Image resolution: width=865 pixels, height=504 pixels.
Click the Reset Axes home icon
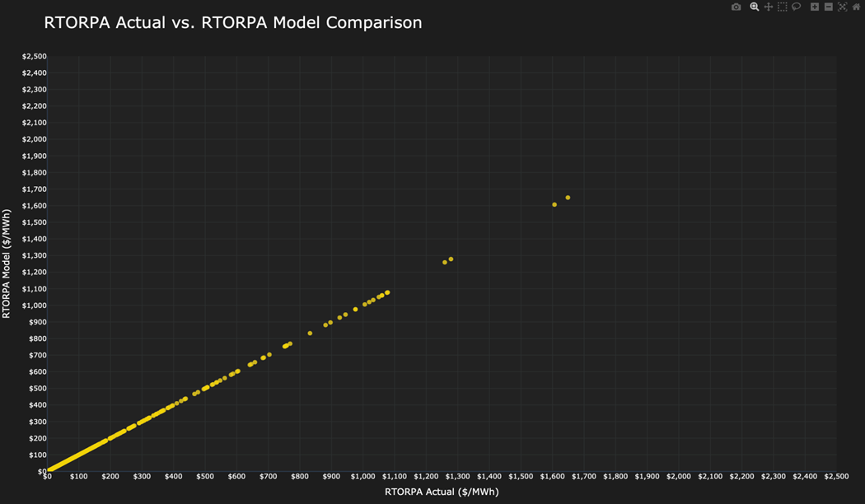point(856,7)
